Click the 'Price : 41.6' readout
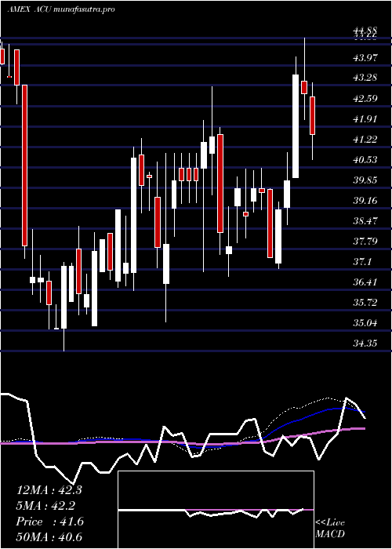392x549 pixels. click(50, 522)
